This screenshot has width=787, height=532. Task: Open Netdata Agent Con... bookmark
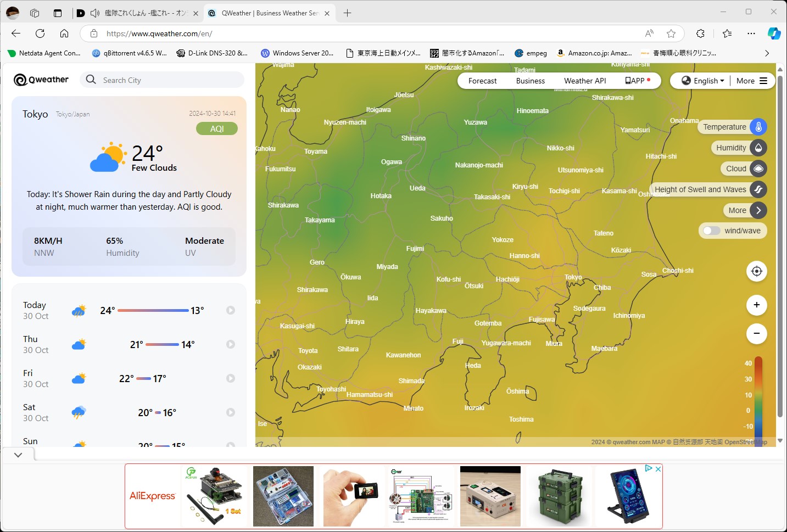point(44,53)
